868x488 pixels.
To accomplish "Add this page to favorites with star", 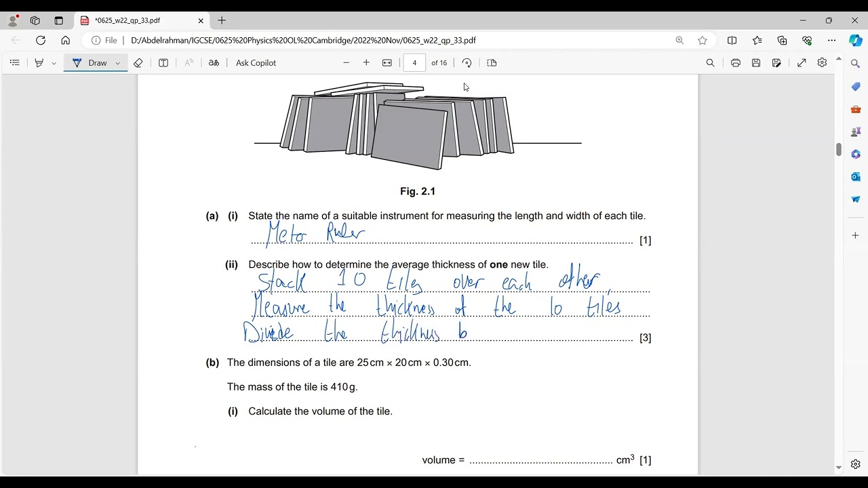I will coord(703,40).
